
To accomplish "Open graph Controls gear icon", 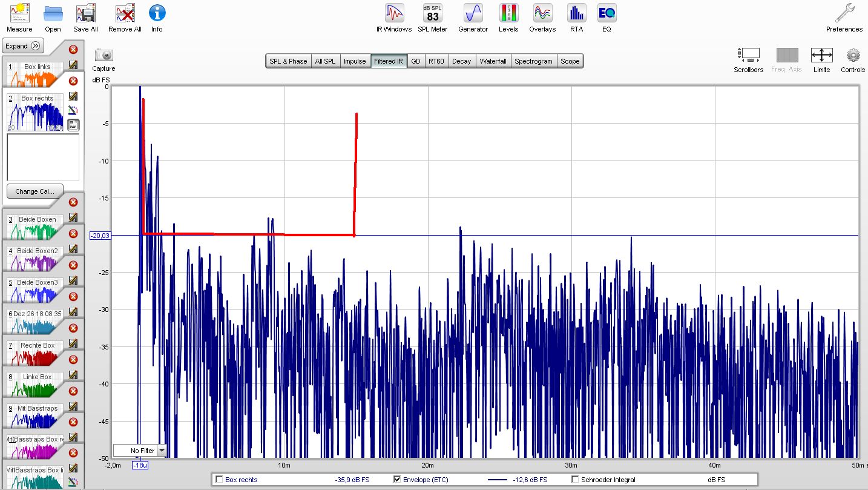I will pos(853,55).
